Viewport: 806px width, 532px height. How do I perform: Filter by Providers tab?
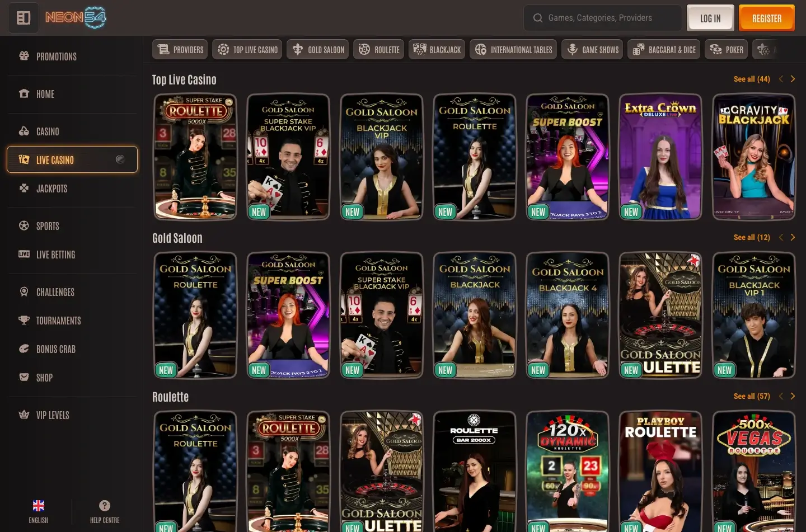(180, 50)
